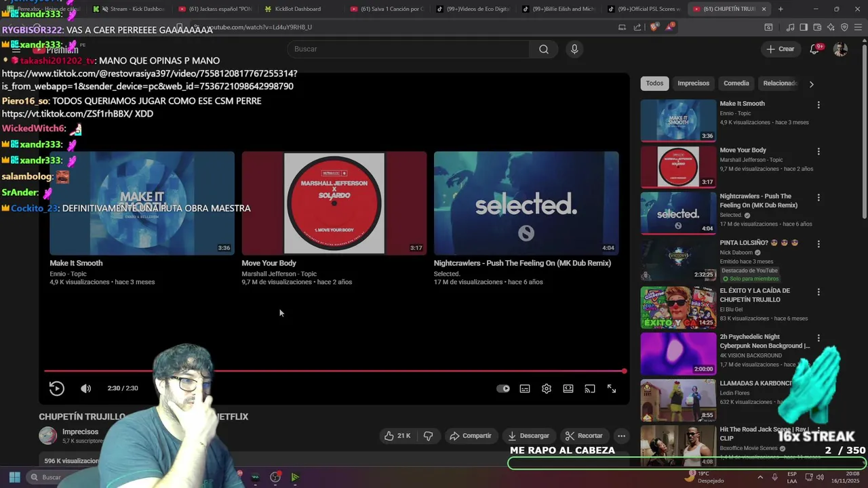Click the YouTube search field

click(408, 49)
